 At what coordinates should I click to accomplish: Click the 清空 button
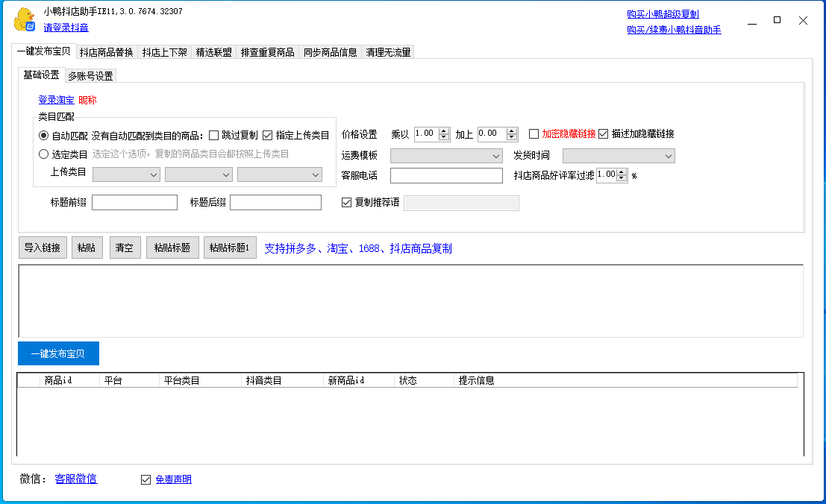click(x=125, y=248)
